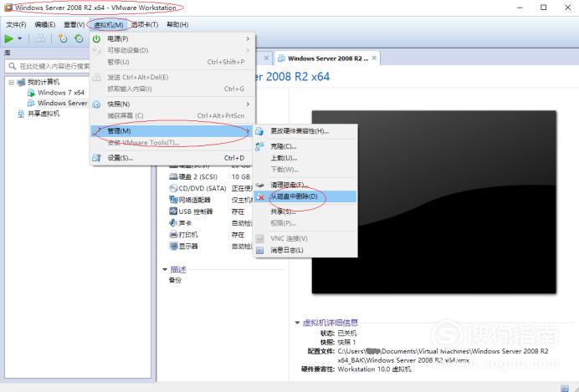Click the revert snapshot toolbar icon
The image size is (579, 392).
tap(79, 38)
